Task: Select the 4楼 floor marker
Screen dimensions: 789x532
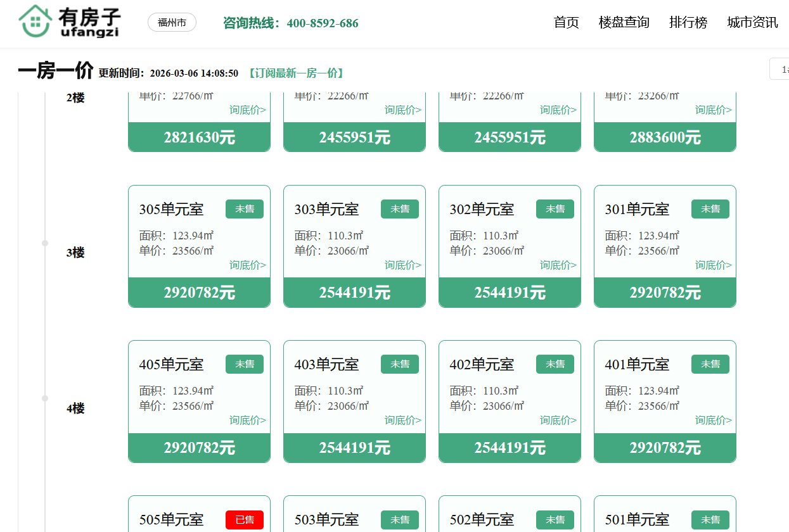Action: 75,408
